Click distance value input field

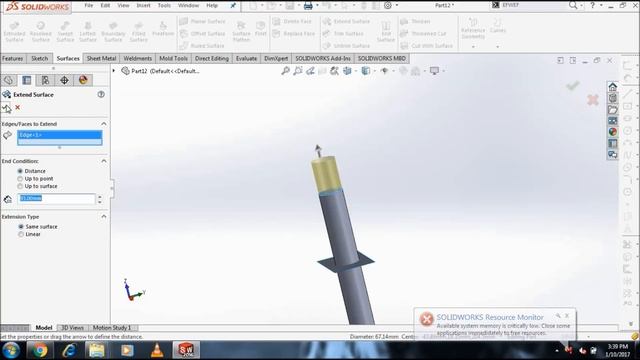pos(56,199)
